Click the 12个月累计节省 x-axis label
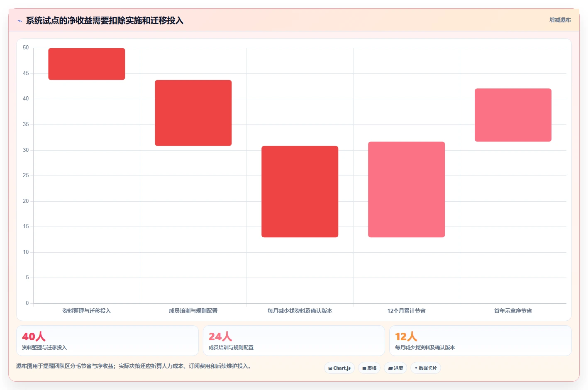The width and height of the screenshot is (588, 390). 407,311
